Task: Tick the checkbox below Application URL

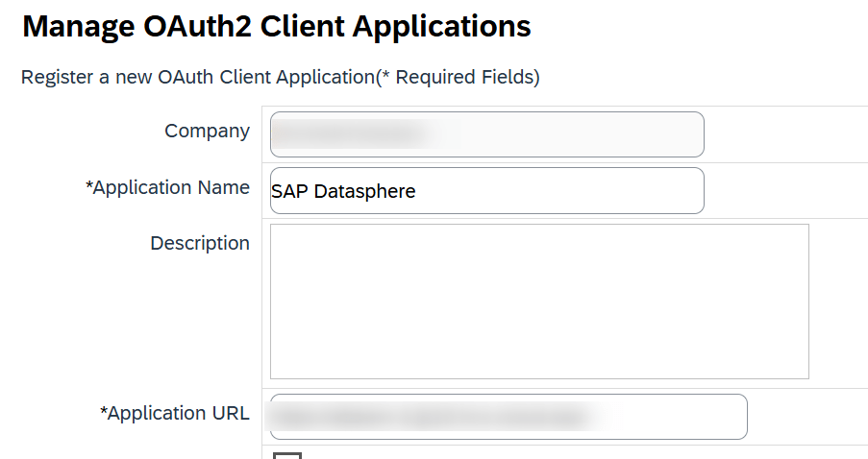Action: click(287, 455)
